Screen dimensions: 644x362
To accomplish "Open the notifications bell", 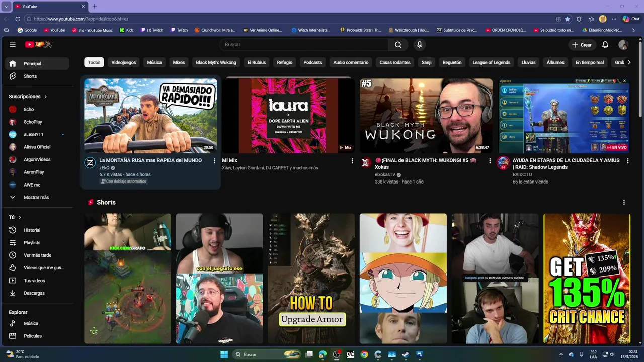I will tap(605, 45).
